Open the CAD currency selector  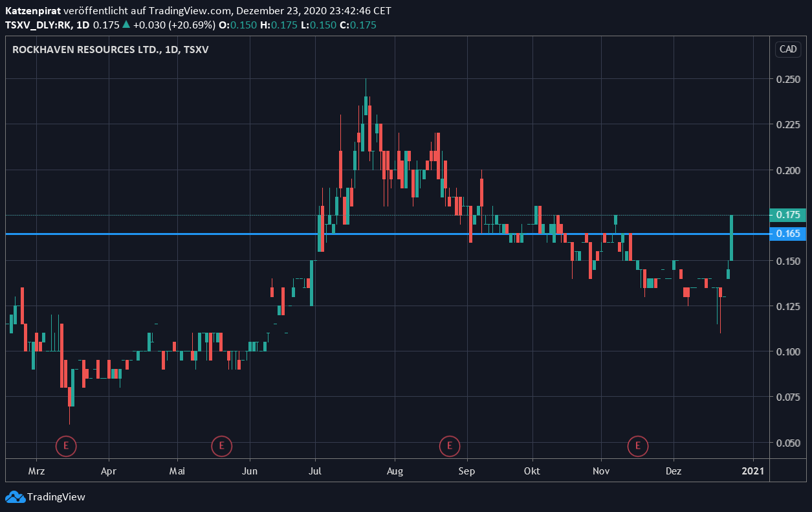point(787,49)
